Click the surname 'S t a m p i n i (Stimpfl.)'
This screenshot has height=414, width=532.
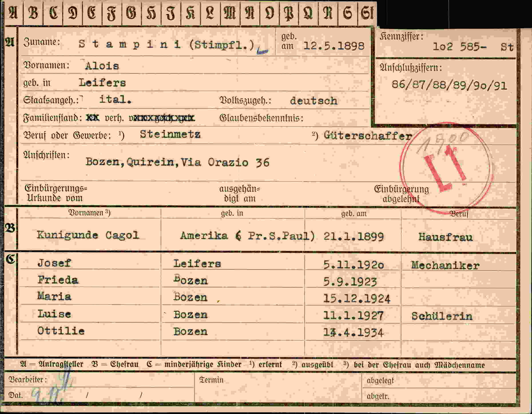[x=167, y=45]
